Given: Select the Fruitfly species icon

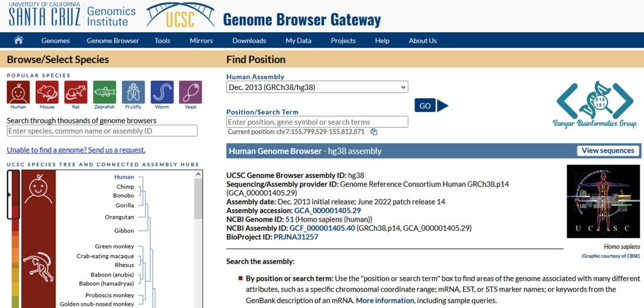Looking at the screenshot, I should click(x=133, y=93).
